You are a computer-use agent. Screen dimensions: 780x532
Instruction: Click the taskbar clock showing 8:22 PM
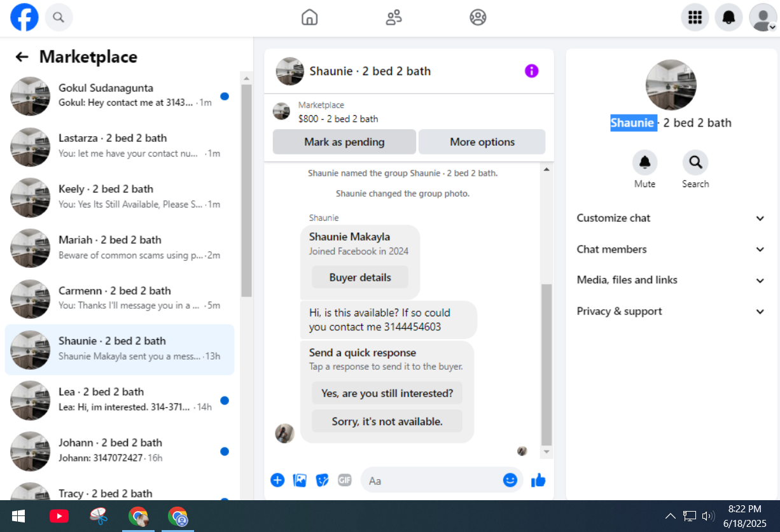[744, 516]
